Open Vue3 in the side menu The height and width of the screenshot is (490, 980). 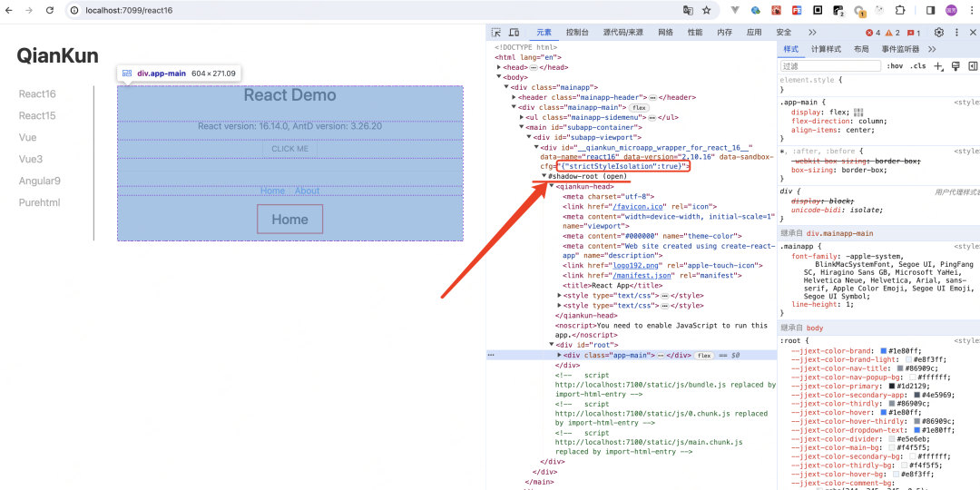tap(31, 159)
